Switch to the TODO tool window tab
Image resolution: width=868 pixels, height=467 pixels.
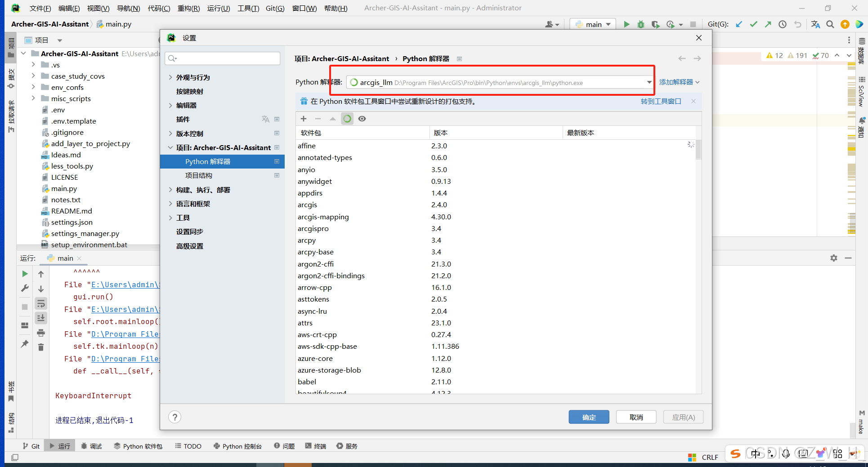pos(188,446)
